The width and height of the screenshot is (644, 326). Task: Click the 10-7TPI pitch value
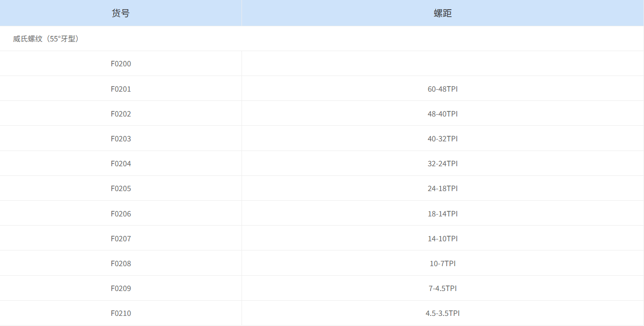coord(443,263)
